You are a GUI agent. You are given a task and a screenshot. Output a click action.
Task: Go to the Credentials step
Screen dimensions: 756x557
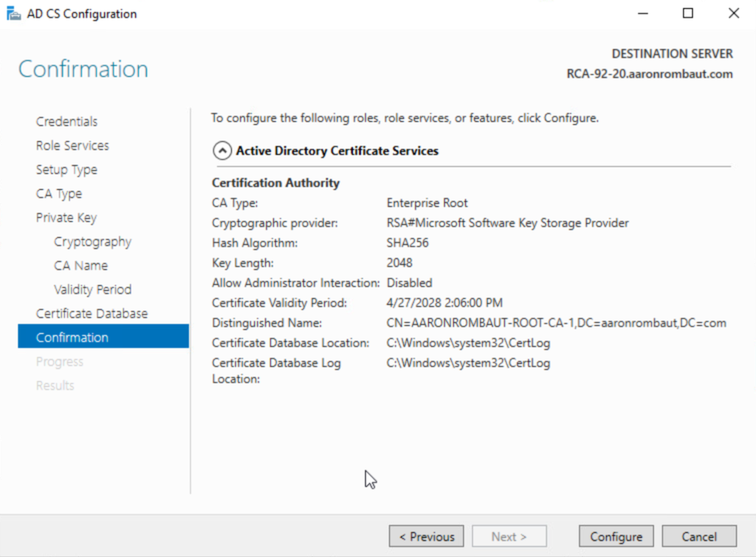[x=66, y=121]
